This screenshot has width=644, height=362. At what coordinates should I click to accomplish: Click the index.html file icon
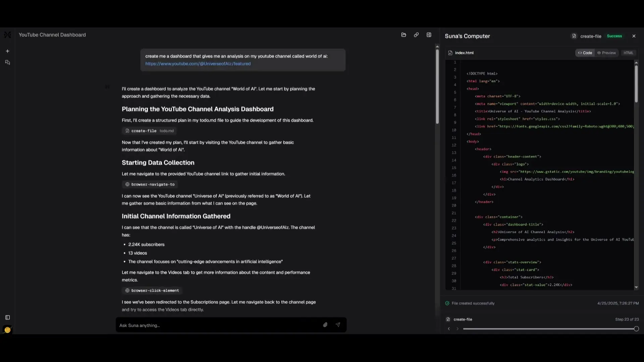[x=450, y=53]
